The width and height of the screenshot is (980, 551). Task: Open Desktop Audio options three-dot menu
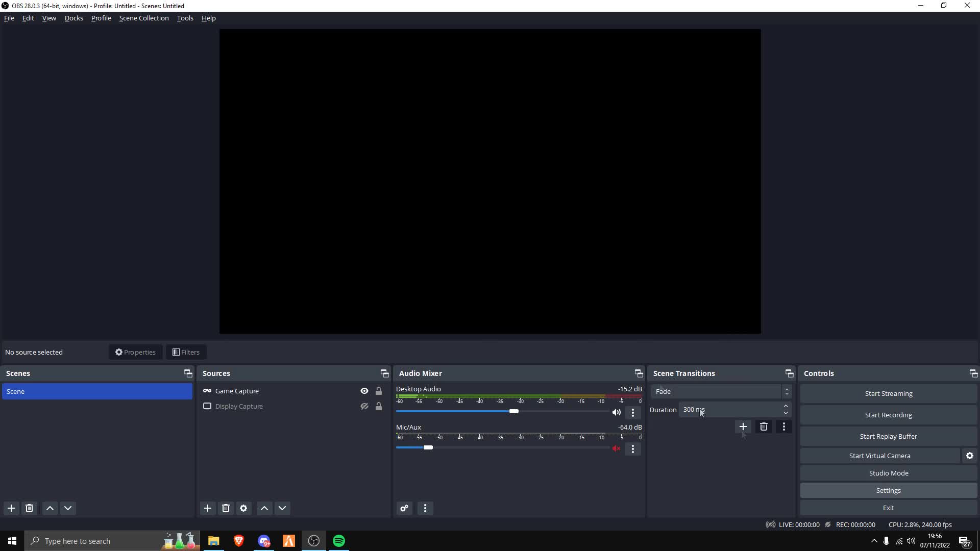pos(632,413)
